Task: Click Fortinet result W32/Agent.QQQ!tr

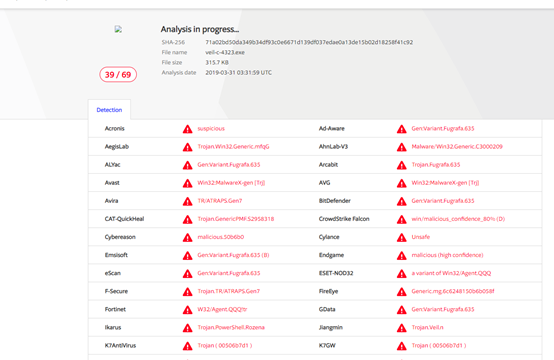Action: (222, 309)
